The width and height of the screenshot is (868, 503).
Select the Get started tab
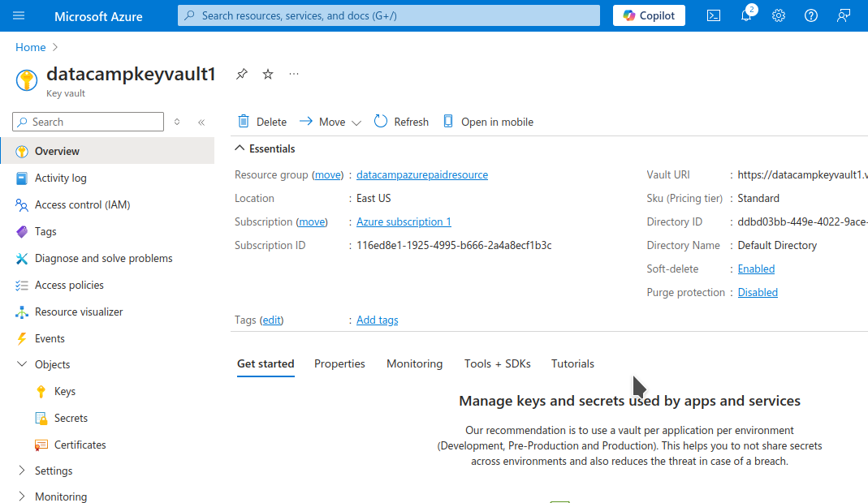point(266,363)
